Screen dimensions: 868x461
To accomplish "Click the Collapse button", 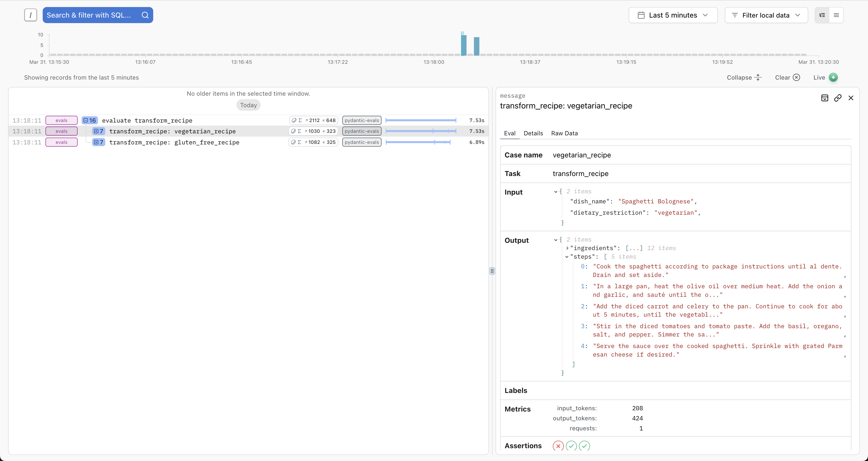I will click(x=744, y=78).
